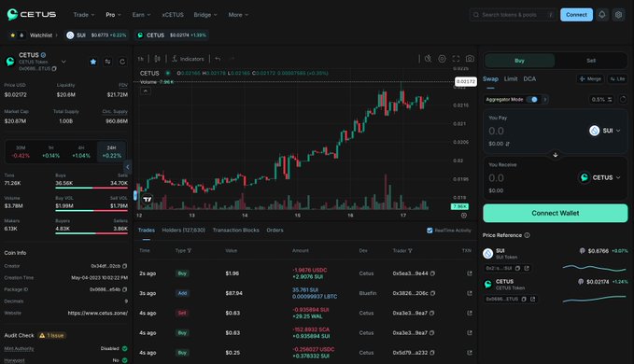Image resolution: width=634 pixels, height=364 pixels.
Task: Expand the Pro menu
Action: coord(113,15)
